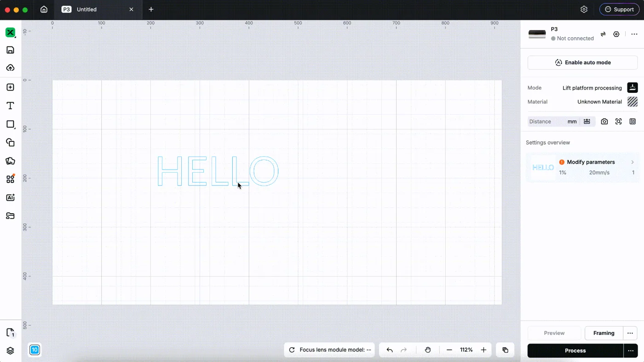The image size is (644, 362).
Task: Click the Preview button
Action: [x=554, y=333]
